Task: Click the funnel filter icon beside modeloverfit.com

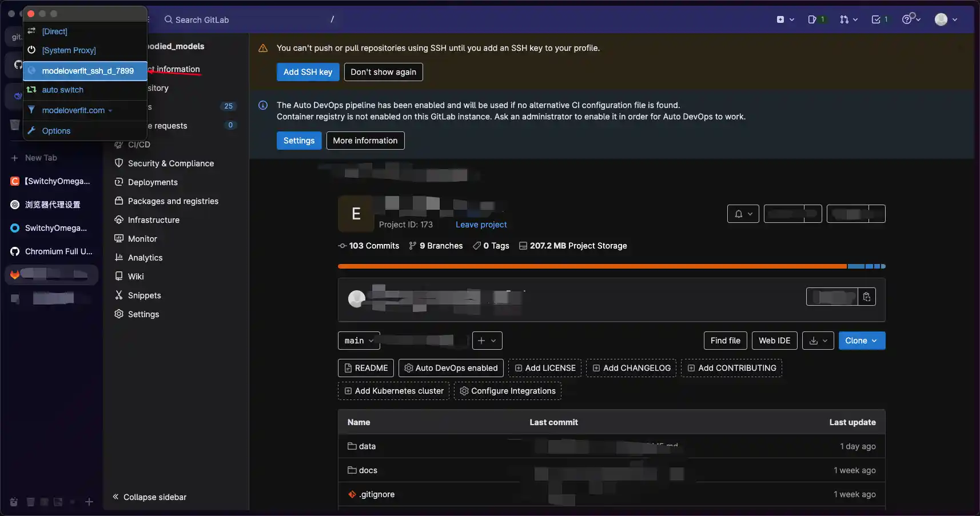Action: (31, 110)
